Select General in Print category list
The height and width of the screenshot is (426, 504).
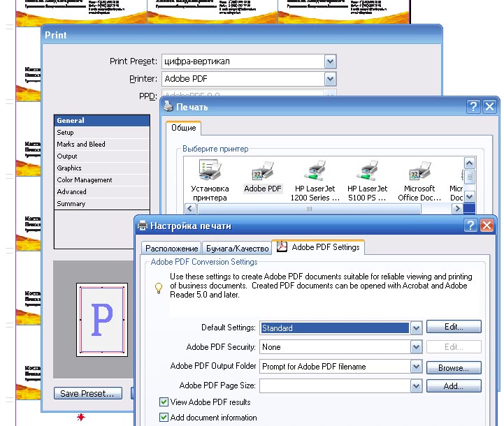[102, 121]
